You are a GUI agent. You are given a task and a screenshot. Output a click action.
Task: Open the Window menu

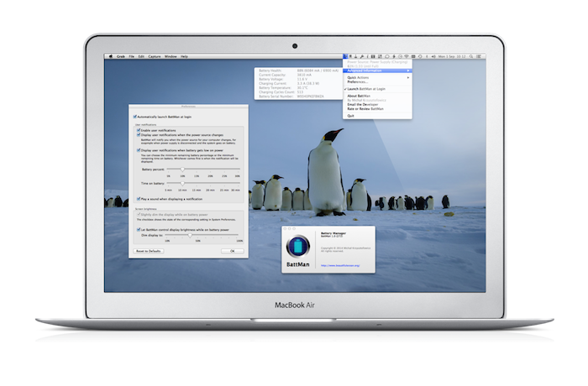point(171,56)
